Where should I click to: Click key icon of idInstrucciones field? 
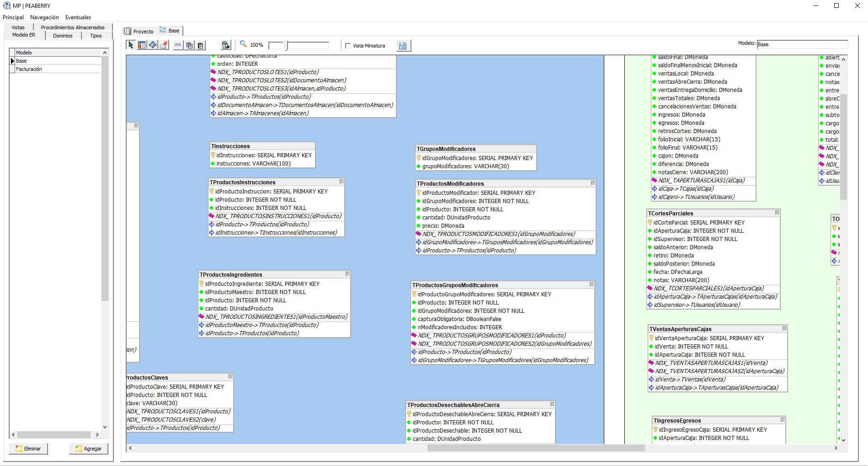(x=213, y=155)
